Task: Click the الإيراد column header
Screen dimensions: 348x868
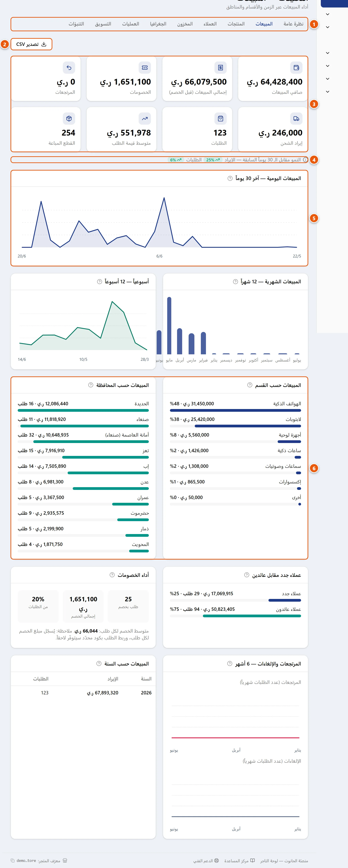Action: click(x=113, y=679)
